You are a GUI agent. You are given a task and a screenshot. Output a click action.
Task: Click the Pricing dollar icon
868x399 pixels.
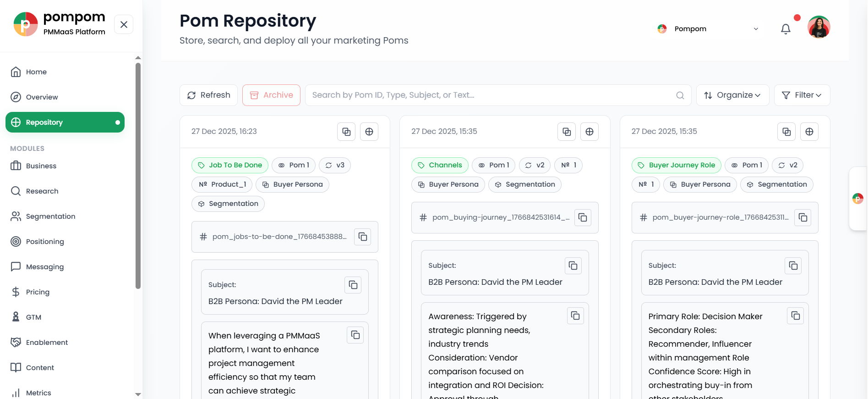pos(16,292)
